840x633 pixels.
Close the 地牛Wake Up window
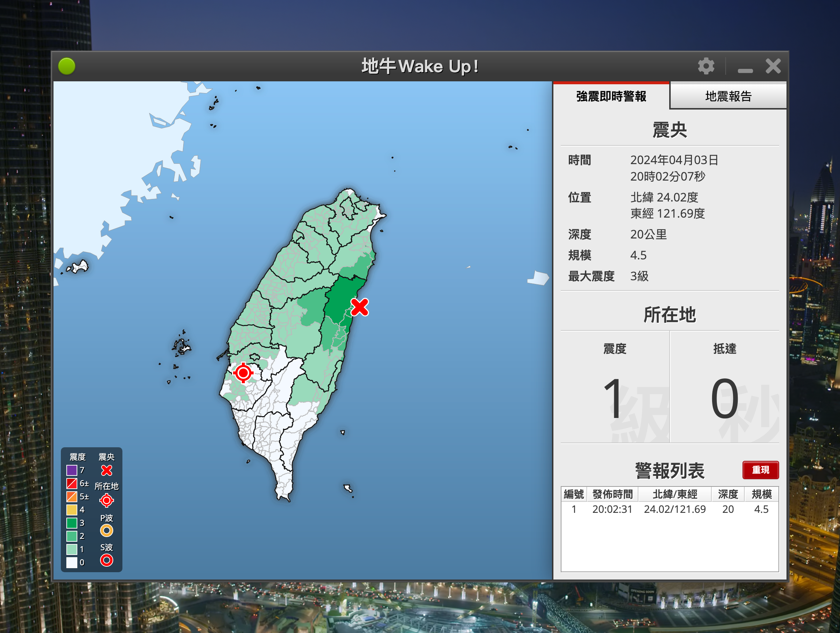[x=773, y=66]
